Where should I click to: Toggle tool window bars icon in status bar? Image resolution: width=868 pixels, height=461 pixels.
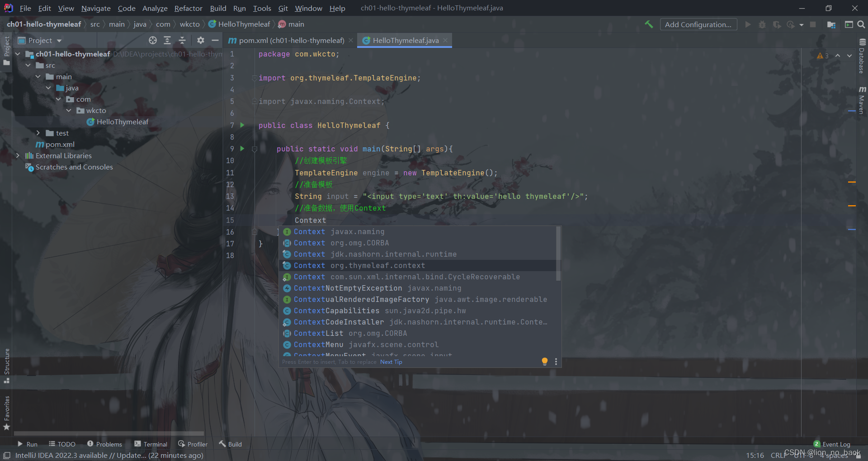point(7,455)
